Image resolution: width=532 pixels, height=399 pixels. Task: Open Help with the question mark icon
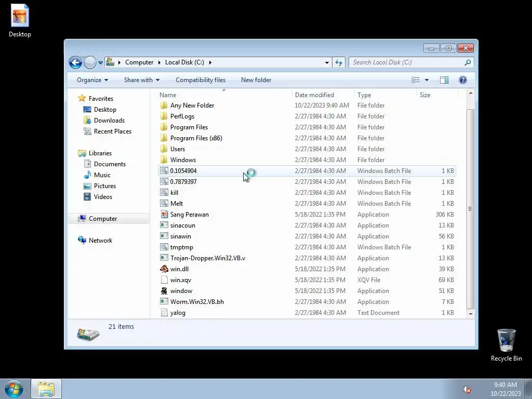click(463, 80)
